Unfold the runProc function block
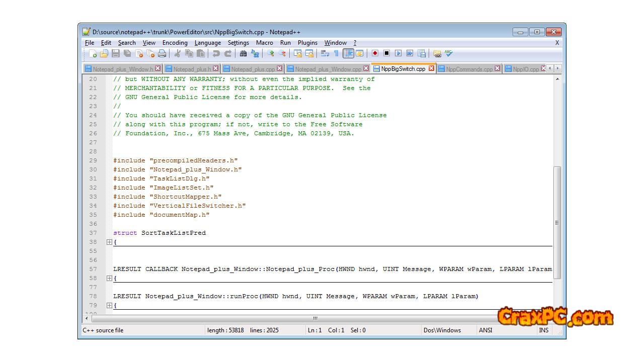644x362 pixels. coord(109,305)
